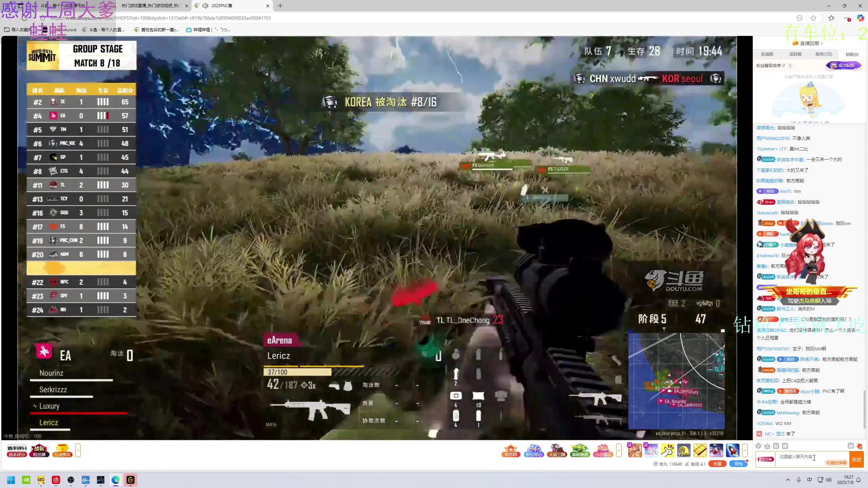Image resolution: width=868 pixels, height=488 pixels.
Task: Open the danmaku font style 'A' icon
Action: (x=767, y=446)
